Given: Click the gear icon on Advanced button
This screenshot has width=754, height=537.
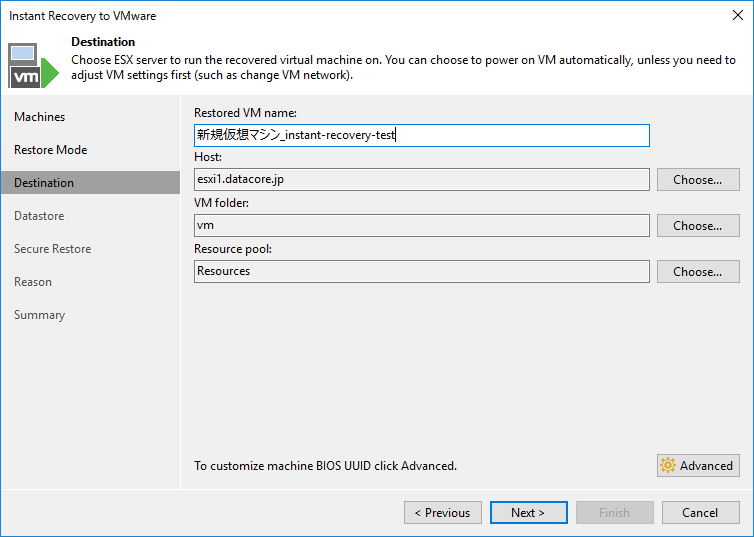Looking at the screenshot, I should (x=668, y=465).
